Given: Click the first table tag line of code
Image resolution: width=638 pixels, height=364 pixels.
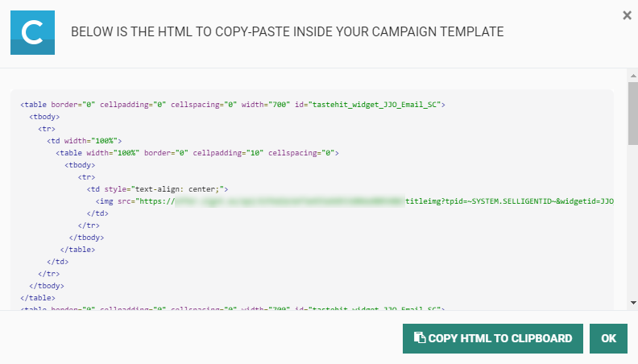Looking at the screenshot, I should [x=232, y=105].
